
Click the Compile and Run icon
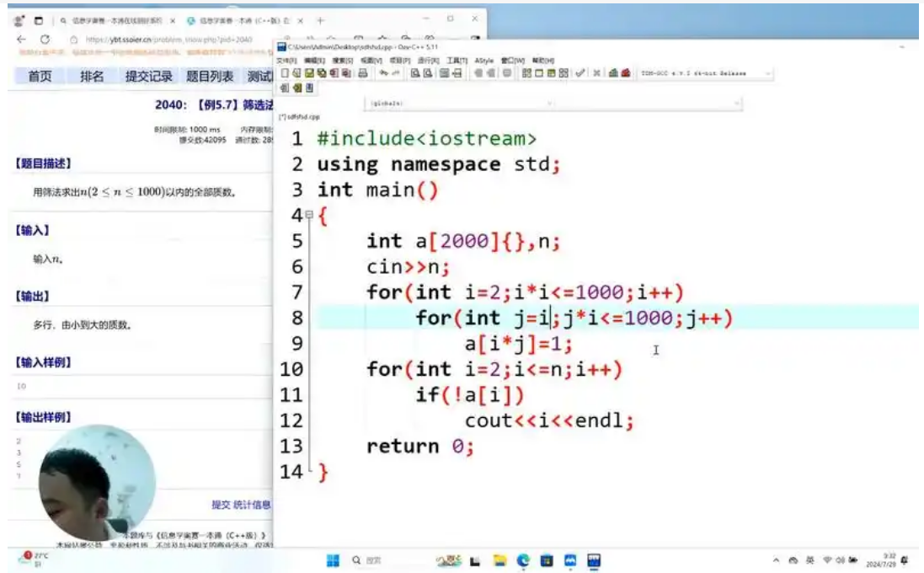551,73
